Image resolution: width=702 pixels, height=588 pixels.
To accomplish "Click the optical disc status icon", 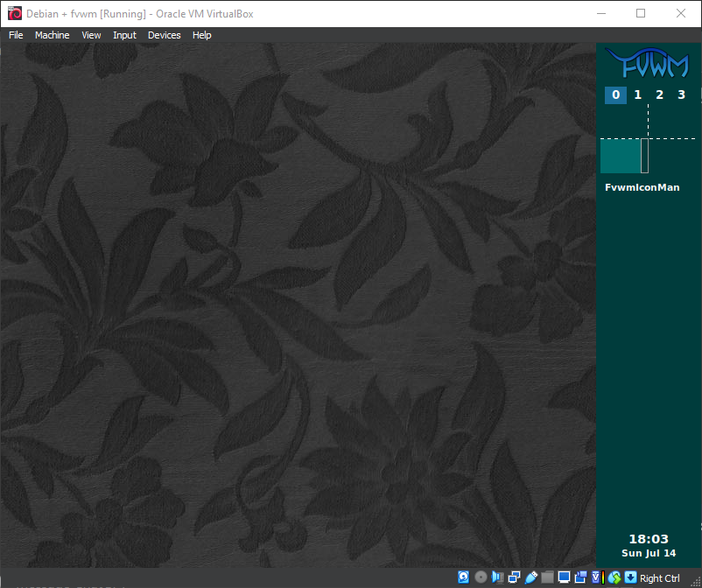I will point(481,577).
